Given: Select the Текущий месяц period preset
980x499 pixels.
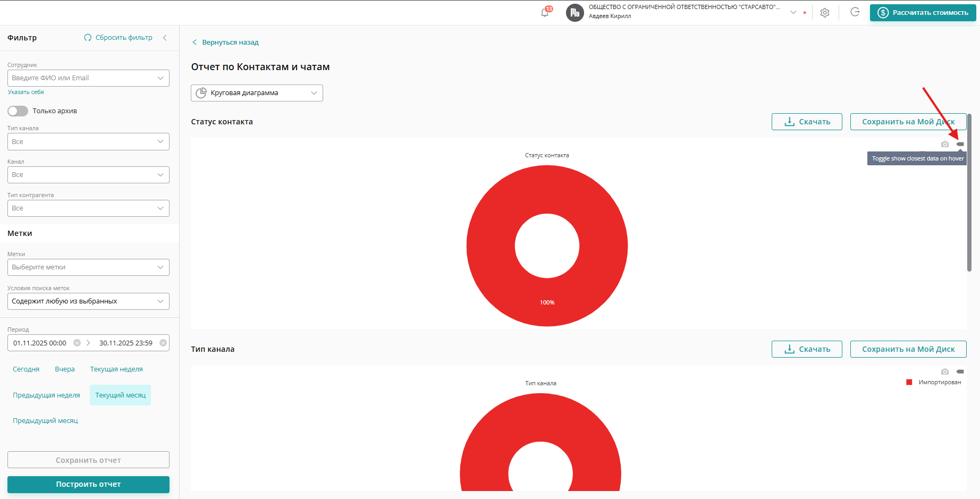Looking at the screenshot, I should tap(120, 395).
